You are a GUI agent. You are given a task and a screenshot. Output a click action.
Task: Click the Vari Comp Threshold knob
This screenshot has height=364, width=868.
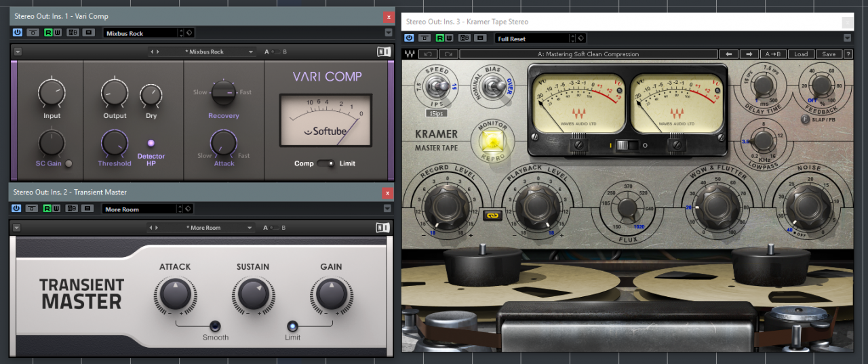(x=114, y=144)
